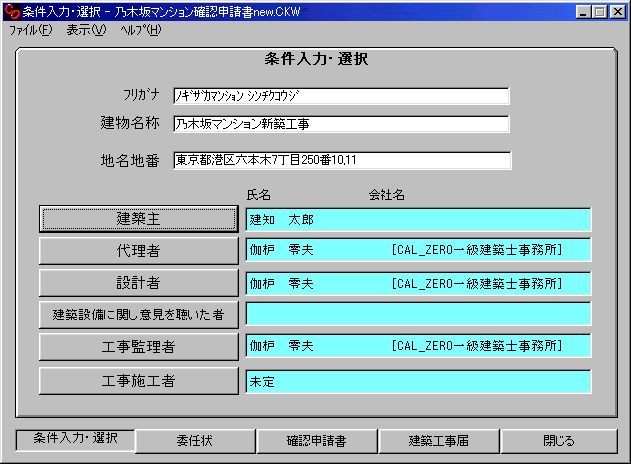
Task: Switch to the 条件入力・選択 tab
Action: pyautogui.click(x=75, y=440)
